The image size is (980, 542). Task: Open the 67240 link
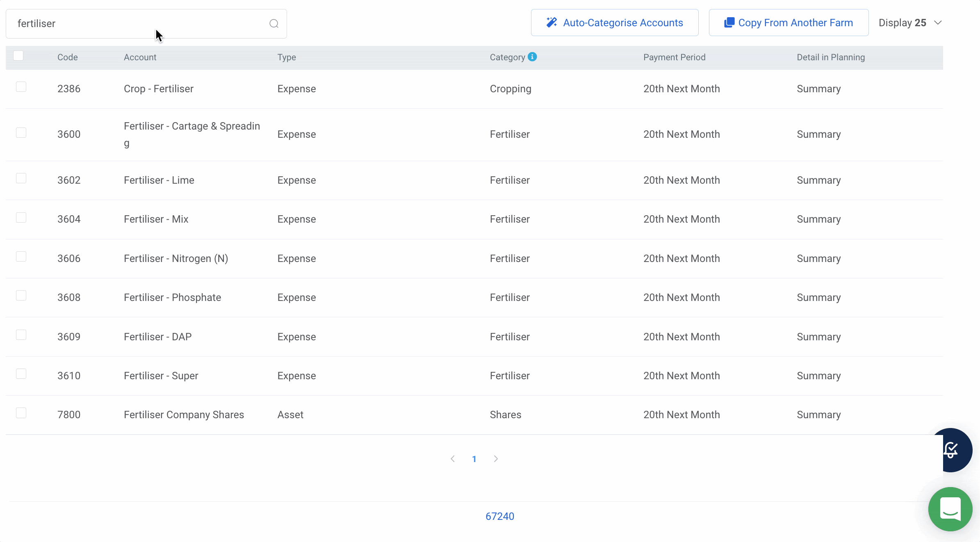500,516
